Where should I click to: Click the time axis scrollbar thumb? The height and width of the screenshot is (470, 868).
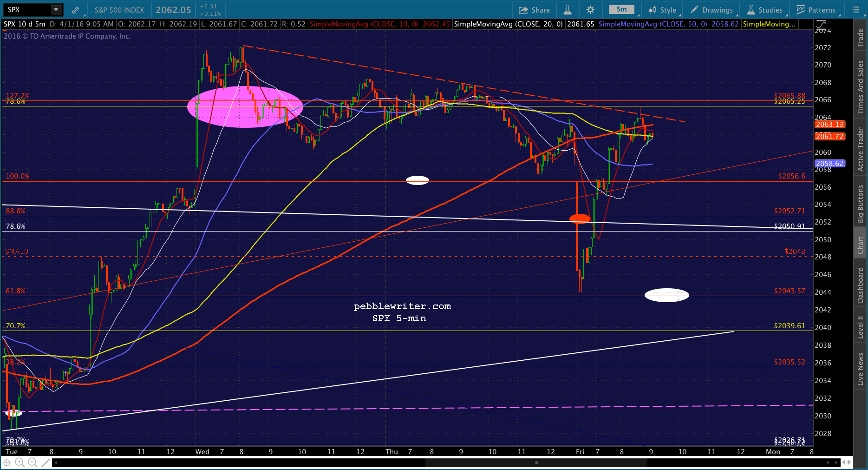coord(536,463)
